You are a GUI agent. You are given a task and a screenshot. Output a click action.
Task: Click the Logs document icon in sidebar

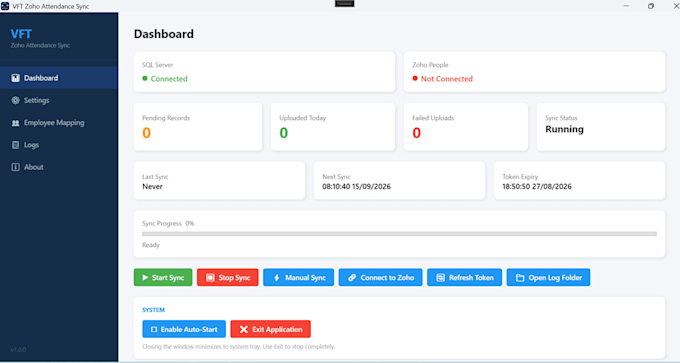coord(16,145)
